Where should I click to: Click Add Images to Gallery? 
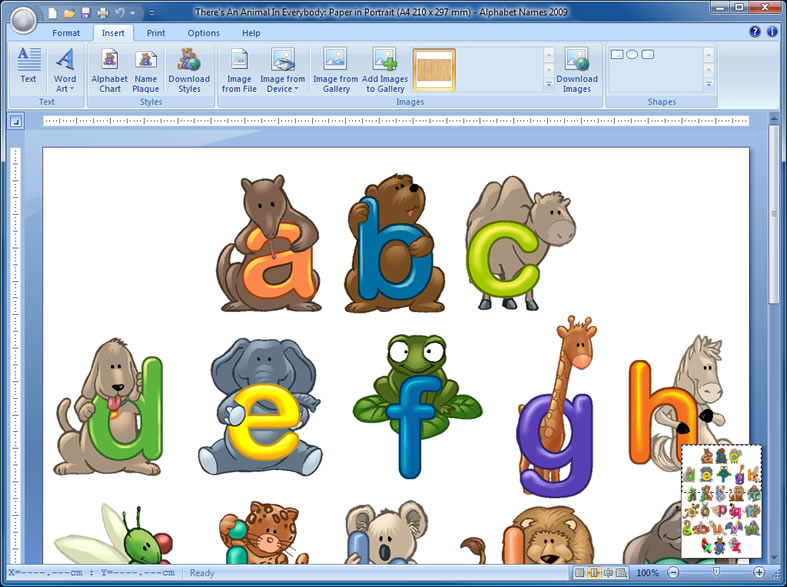tap(385, 70)
